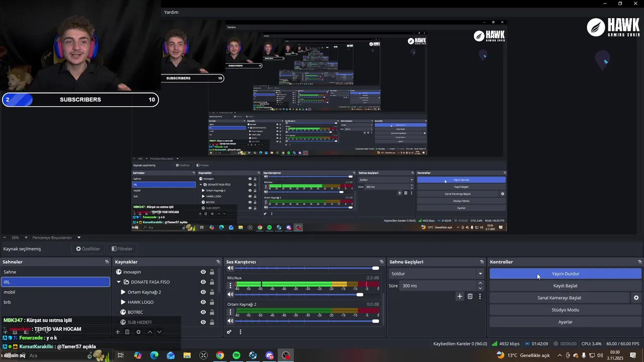Open File Explorer from the taskbar
Screen dimensions: 644x362
coord(187,355)
